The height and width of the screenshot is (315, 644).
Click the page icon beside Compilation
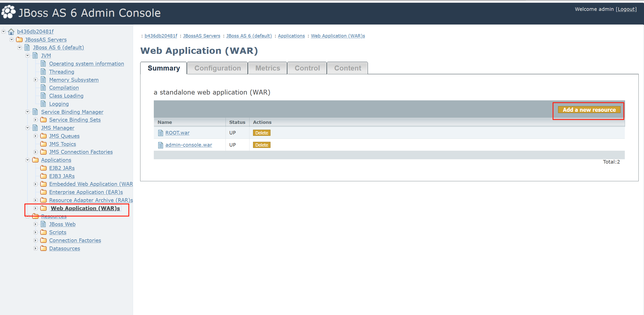pyautogui.click(x=43, y=87)
